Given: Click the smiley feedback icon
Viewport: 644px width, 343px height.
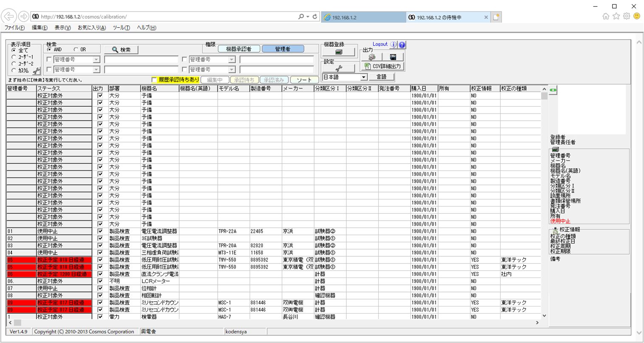Looking at the screenshot, I should click(637, 16).
